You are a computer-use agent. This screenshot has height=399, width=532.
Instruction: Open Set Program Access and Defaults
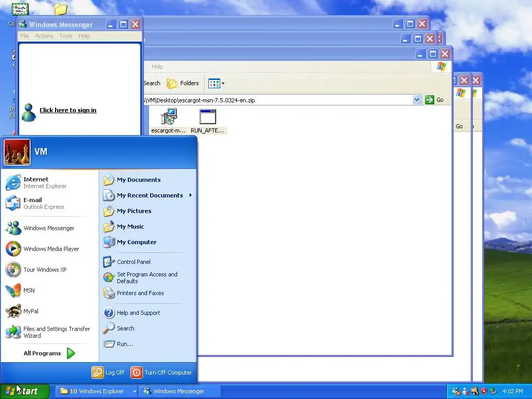click(148, 277)
